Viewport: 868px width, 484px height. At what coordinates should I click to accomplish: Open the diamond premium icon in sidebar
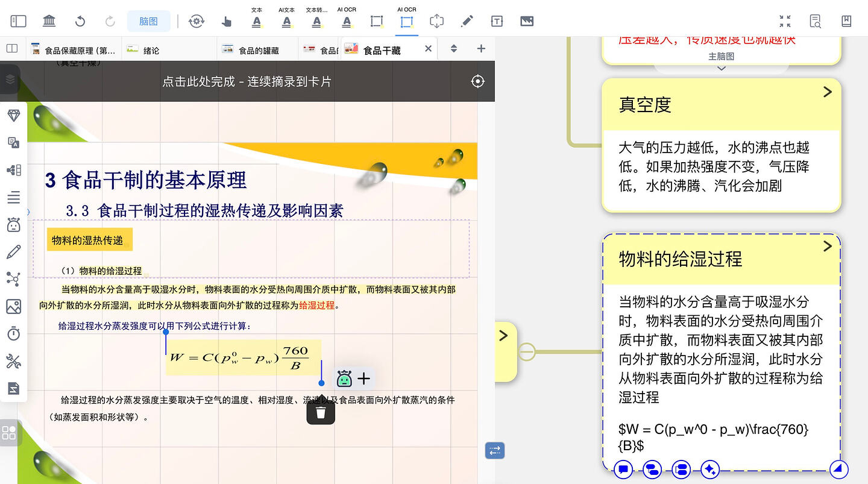coord(13,116)
